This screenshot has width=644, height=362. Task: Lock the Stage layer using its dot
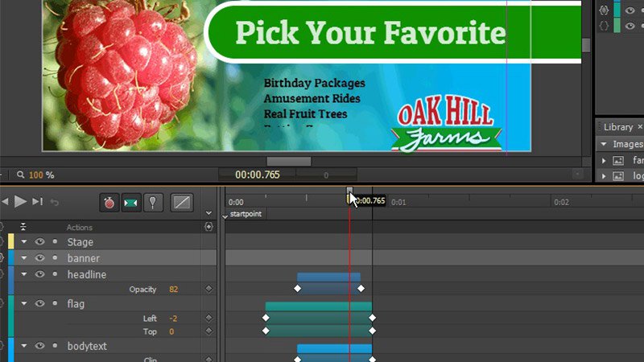pos(55,241)
